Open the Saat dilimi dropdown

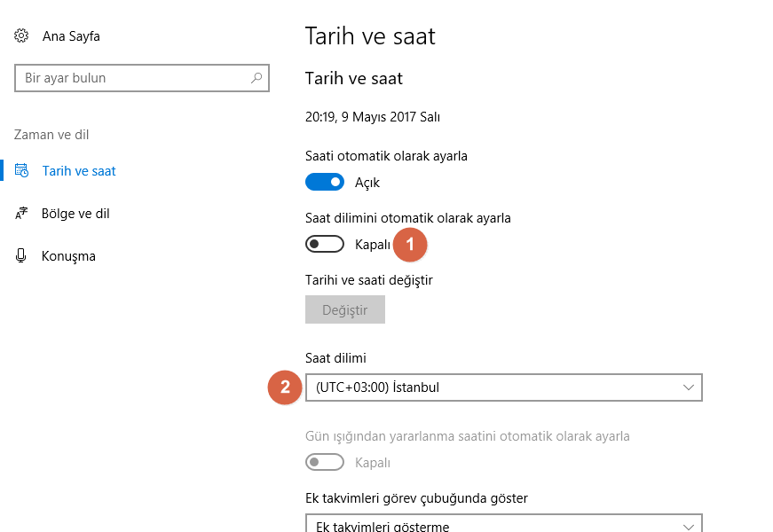click(x=503, y=387)
